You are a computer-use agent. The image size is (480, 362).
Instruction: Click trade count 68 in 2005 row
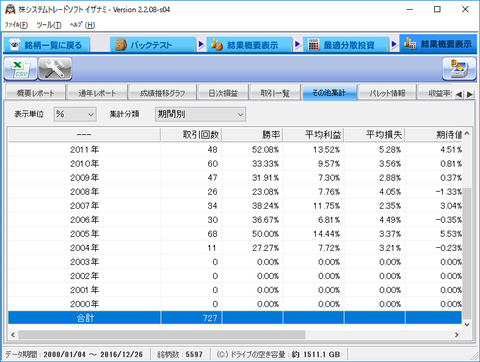point(212,234)
